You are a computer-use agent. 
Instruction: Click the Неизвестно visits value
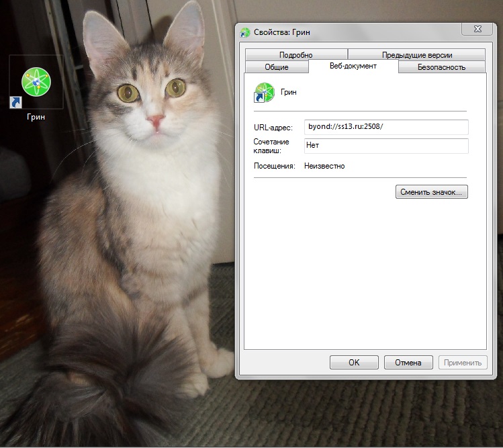pos(324,166)
